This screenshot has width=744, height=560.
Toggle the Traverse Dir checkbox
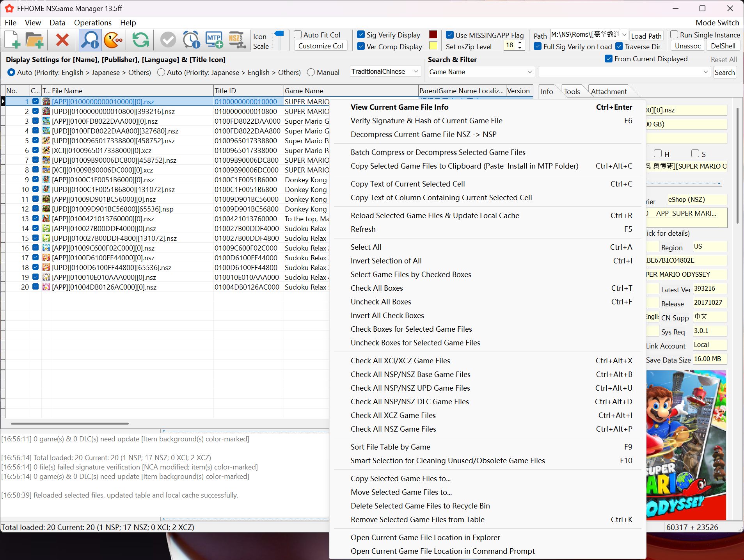pos(619,46)
